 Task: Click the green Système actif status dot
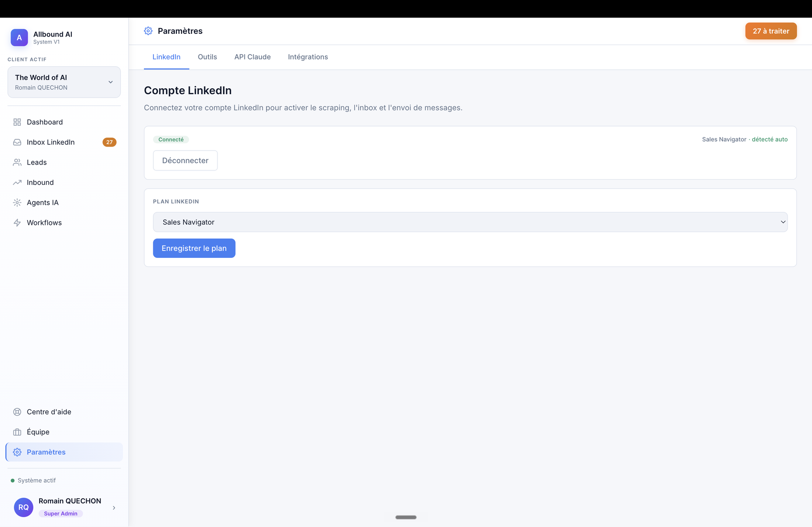pyautogui.click(x=13, y=481)
